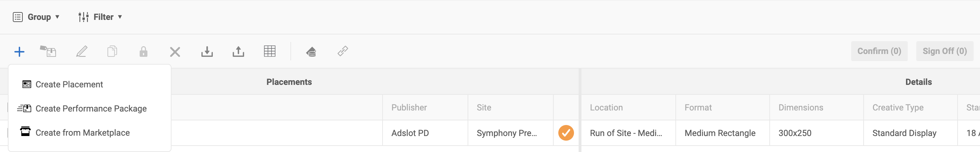Click the orange checkmark status badge
The height and width of the screenshot is (152, 980).
pos(566,133)
